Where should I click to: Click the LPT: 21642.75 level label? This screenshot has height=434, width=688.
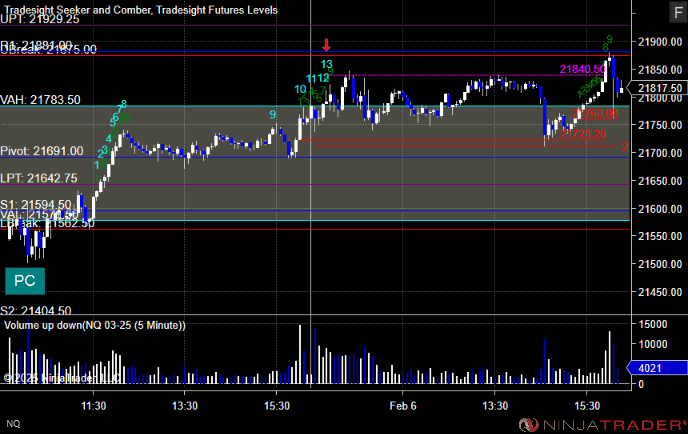pos(39,178)
